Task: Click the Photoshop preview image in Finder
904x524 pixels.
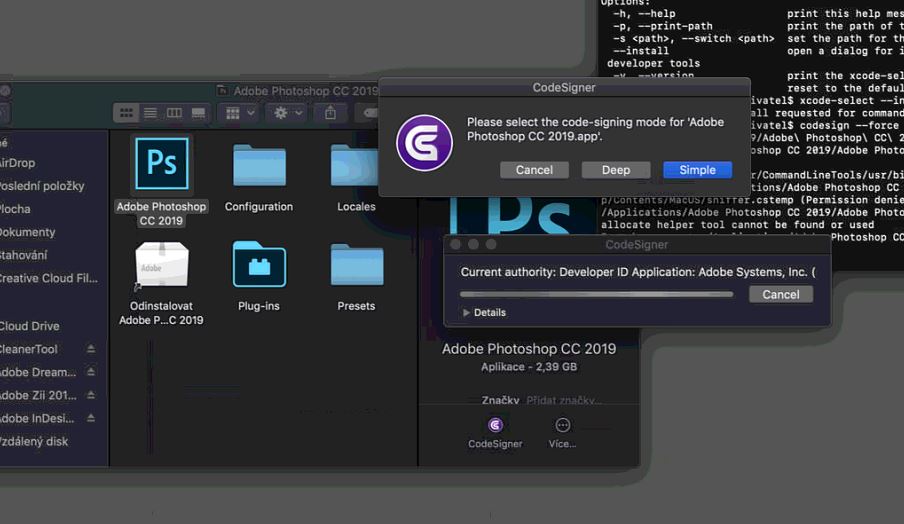Action: [x=522, y=216]
